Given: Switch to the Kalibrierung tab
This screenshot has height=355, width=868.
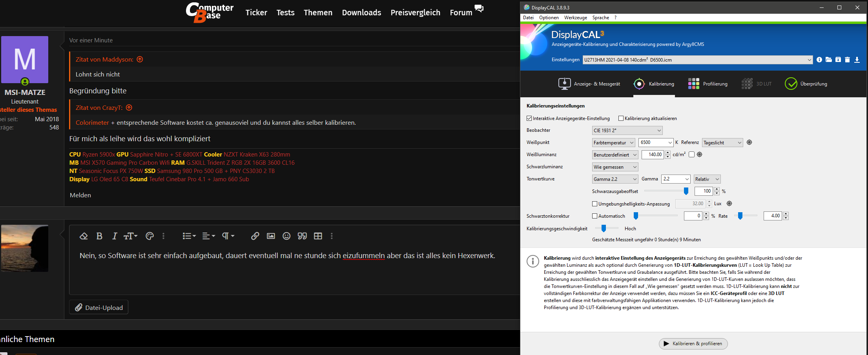Looking at the screenshot, I should point(654,84).
